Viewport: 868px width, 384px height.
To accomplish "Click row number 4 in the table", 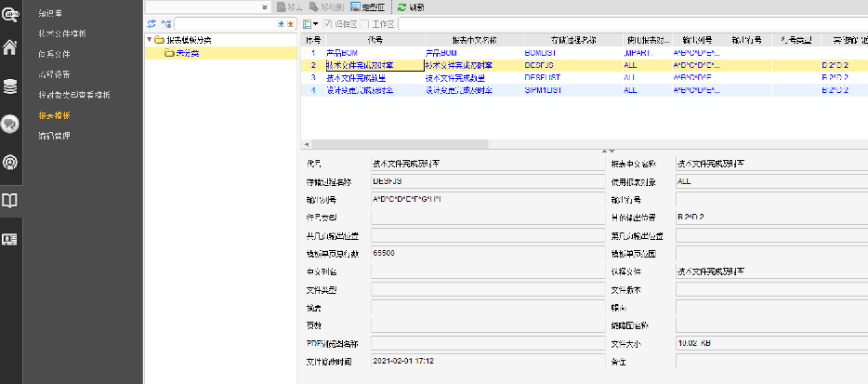I will tap(313, 90).
